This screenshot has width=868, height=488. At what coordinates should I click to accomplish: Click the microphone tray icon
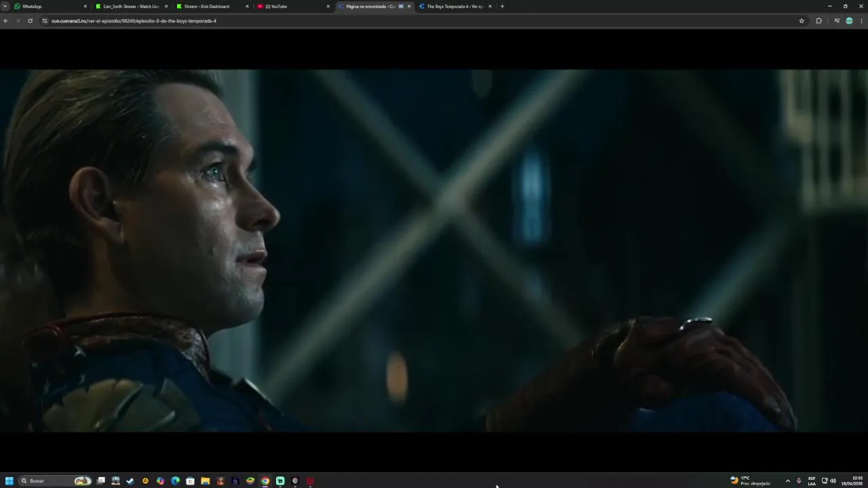click(799, 481)
